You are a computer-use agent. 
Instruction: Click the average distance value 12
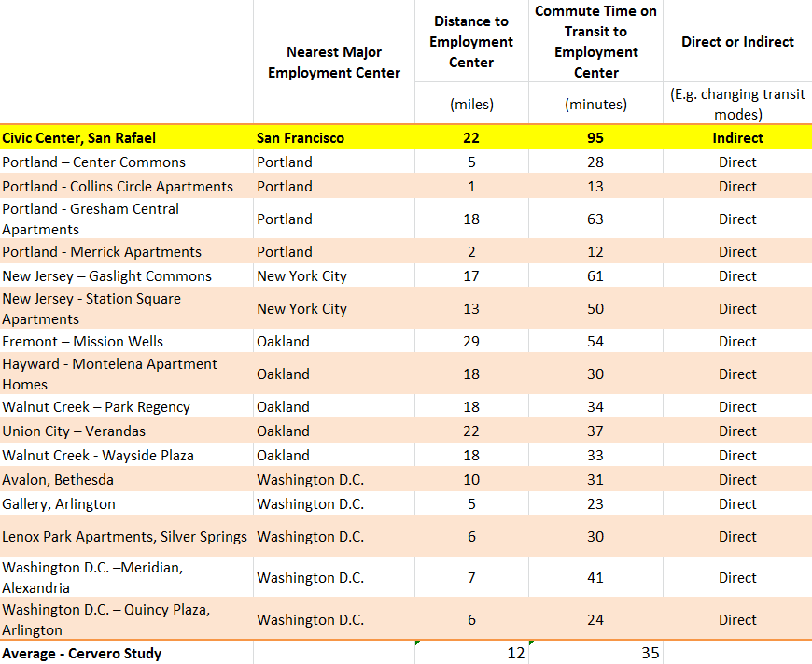(x=516, y=653)
